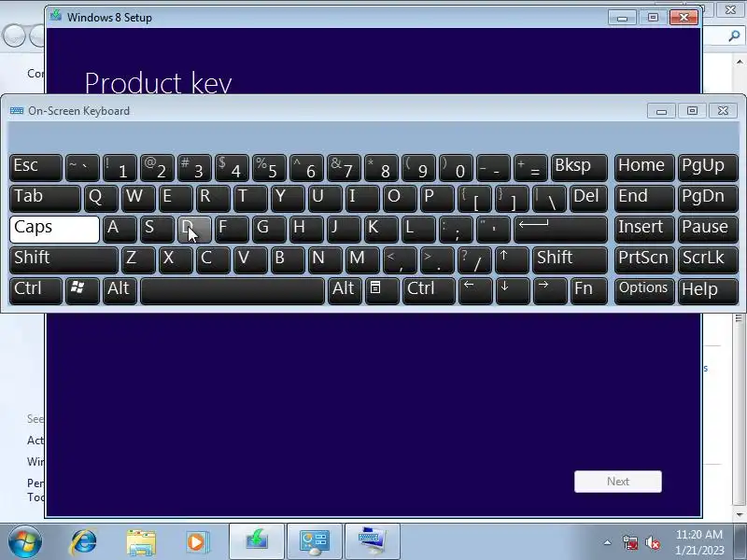Tap the space bar key
747x560 pixels.
(233, 290)
